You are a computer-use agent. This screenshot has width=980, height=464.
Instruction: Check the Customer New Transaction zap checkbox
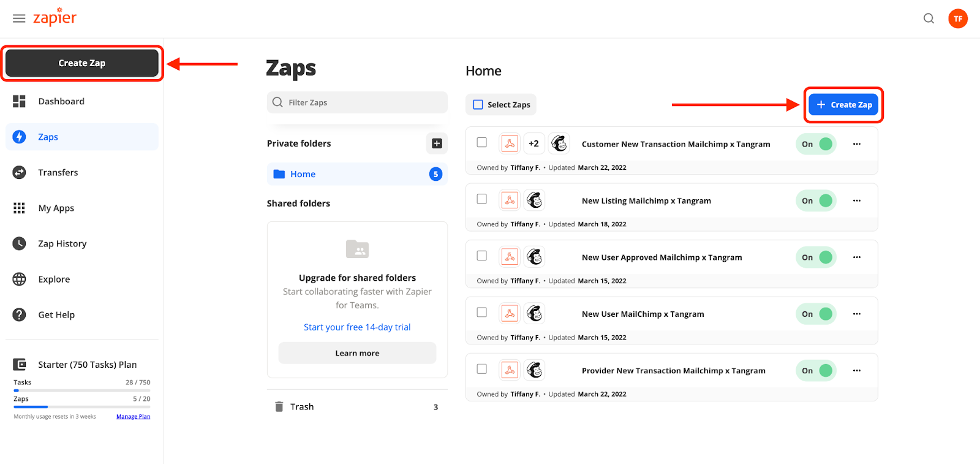pyautogui.click(x=482, y=142)
